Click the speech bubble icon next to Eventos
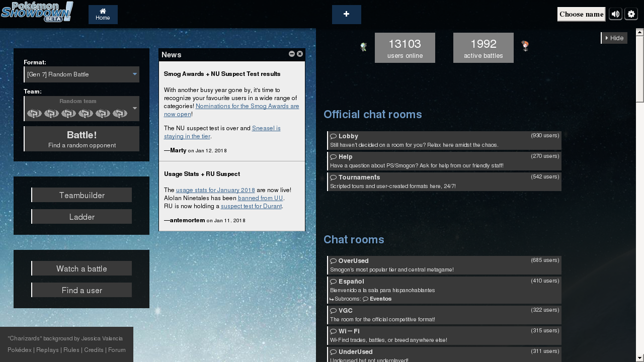The height and width of the screenshot is (362, 644). click(365, 299)
